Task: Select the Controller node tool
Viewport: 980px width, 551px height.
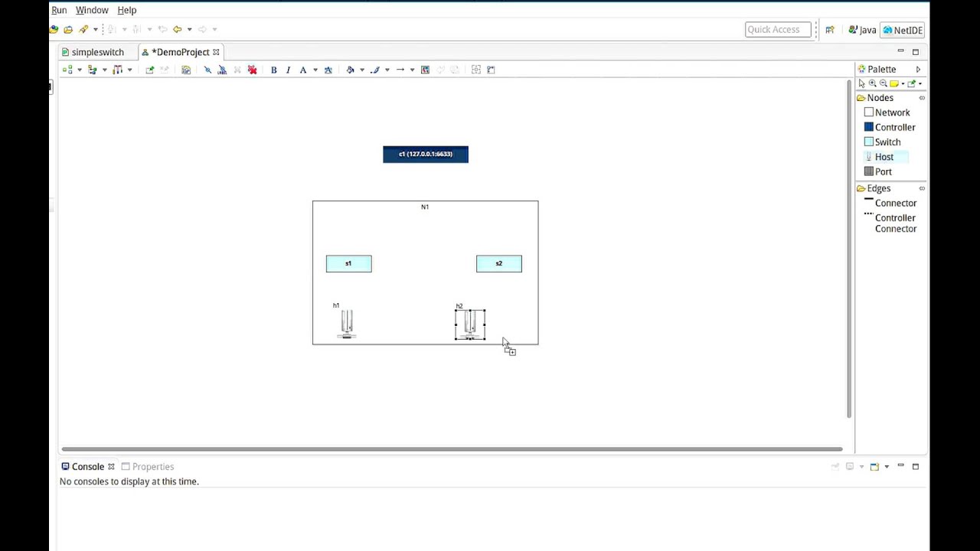Action: [890, 127]
